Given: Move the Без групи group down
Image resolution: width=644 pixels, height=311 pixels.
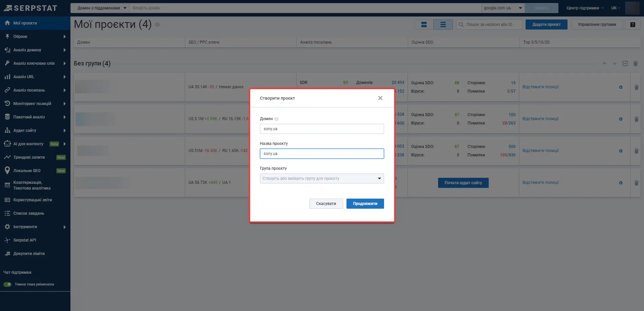Looking at the screenshot, I should tap(615, 63).
